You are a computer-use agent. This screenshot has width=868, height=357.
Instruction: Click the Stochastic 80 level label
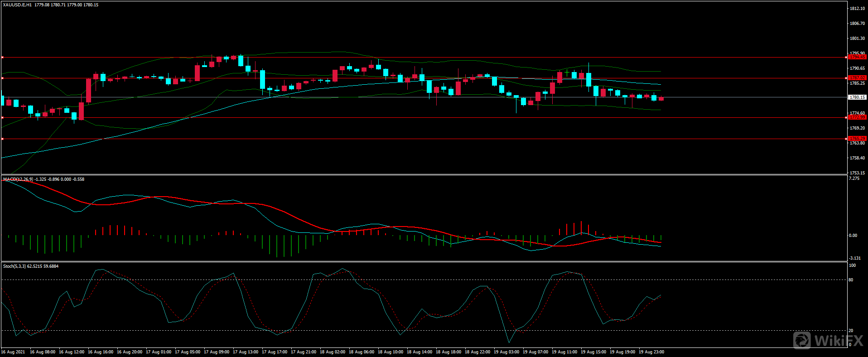(x=851, y=280)
